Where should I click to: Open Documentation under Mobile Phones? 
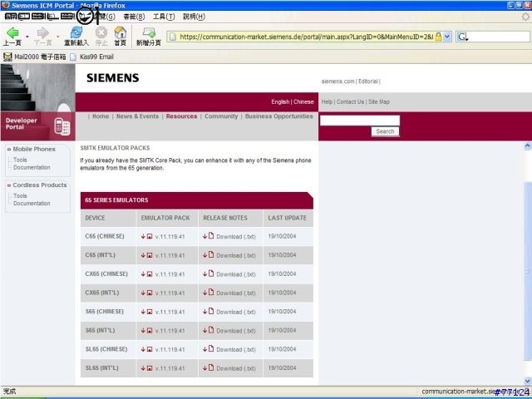32,168
